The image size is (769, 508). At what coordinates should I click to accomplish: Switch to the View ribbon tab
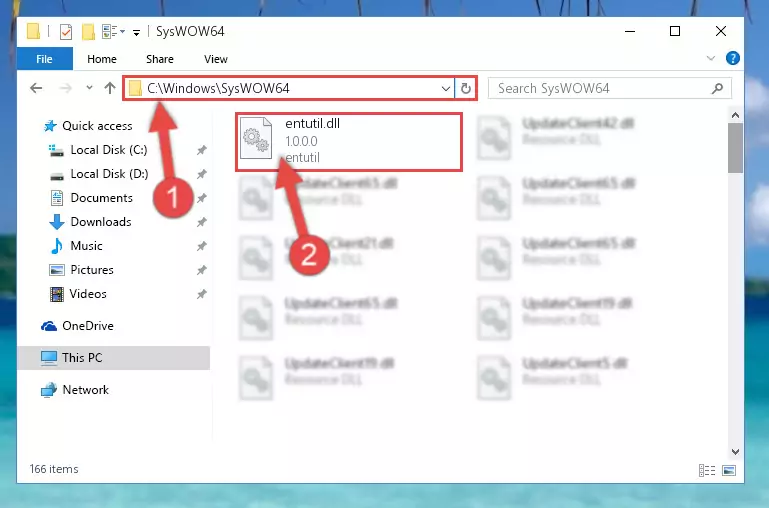pos(216,59)
